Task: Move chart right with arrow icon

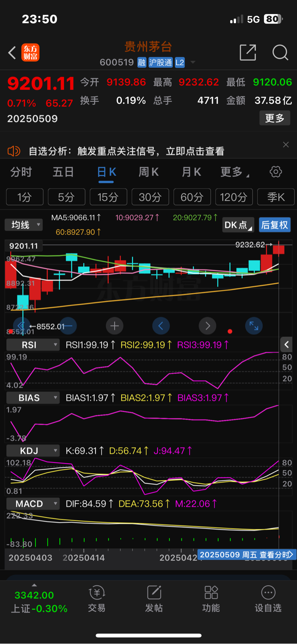Action: (208, 326)
